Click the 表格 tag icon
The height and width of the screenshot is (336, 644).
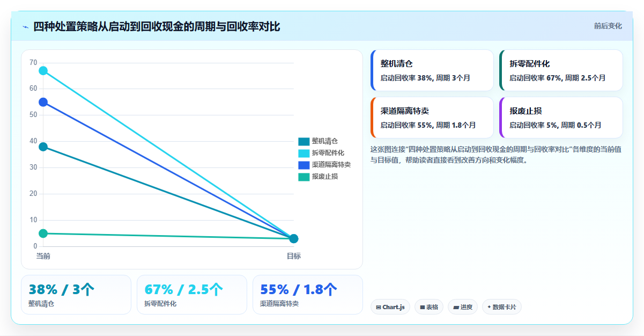click(423, 307)
